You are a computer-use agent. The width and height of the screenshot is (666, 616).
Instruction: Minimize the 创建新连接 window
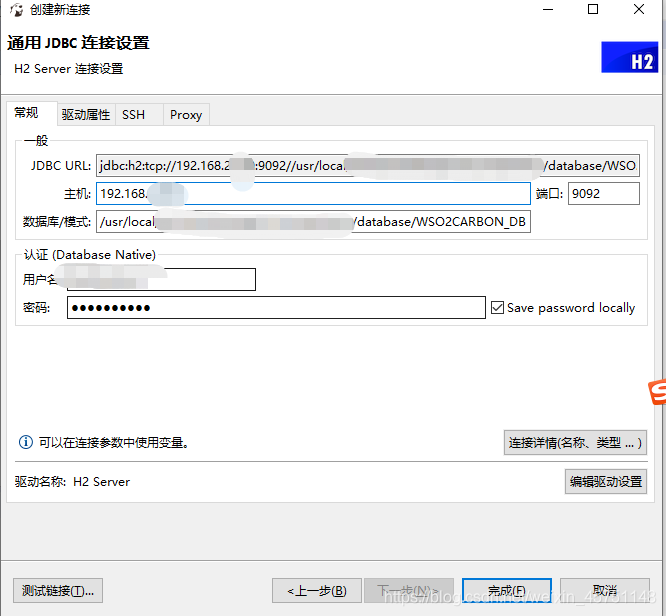coord(548,9)
